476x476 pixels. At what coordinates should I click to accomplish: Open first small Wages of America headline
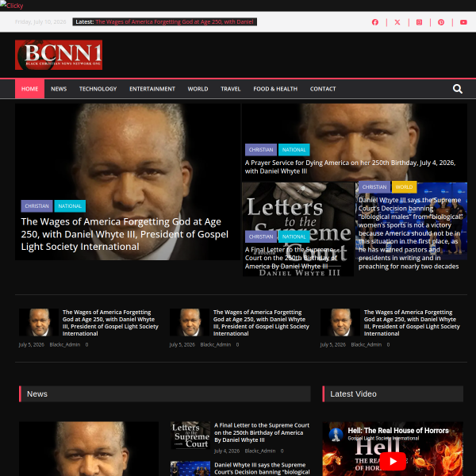click(x=110, y=323)
